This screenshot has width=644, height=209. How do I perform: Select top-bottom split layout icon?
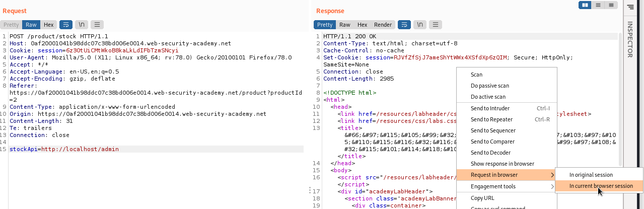(598, 5)
